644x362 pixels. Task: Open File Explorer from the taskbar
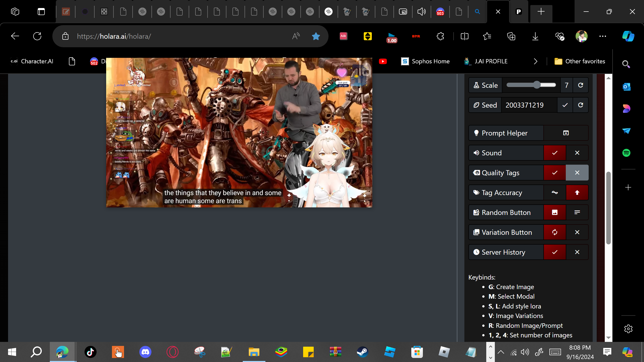tap(254, 352)
